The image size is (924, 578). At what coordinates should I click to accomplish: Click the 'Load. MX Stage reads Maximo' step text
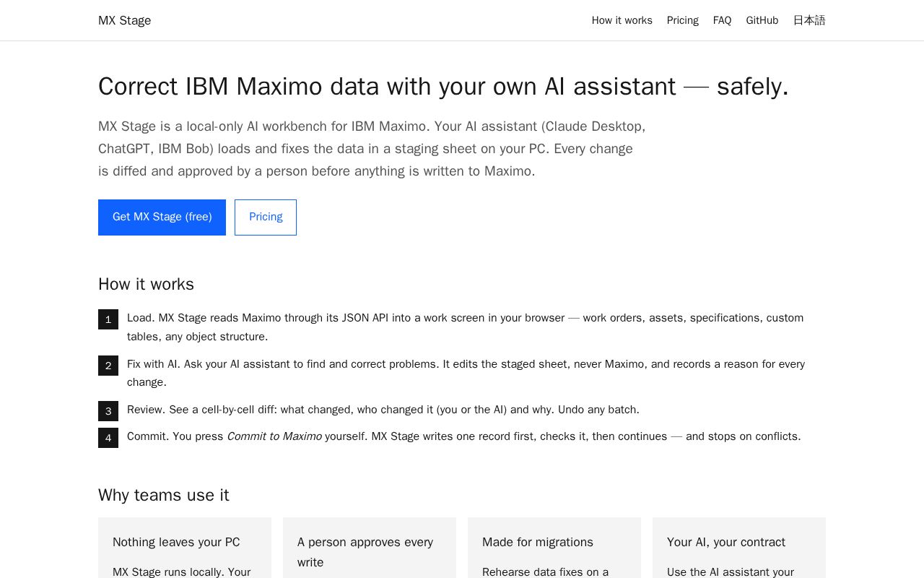pyautogui.click(x=465, y=327)
